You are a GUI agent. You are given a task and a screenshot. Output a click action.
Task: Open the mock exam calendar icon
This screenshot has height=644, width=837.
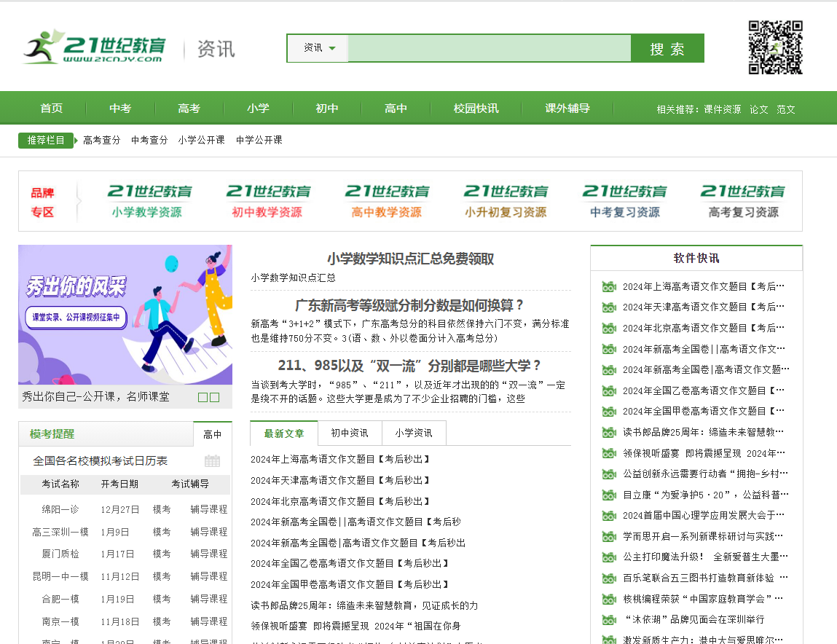click(x=212, y=461)
